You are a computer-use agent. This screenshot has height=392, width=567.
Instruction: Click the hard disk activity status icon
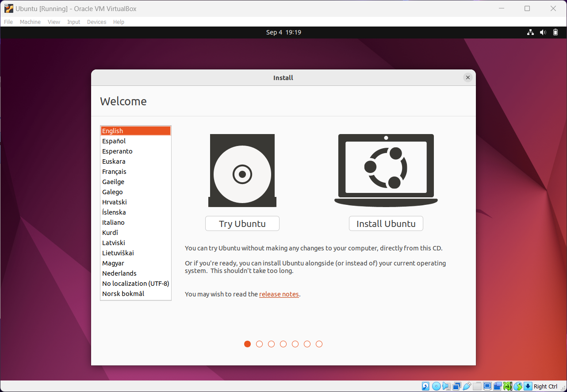point(425,386)
